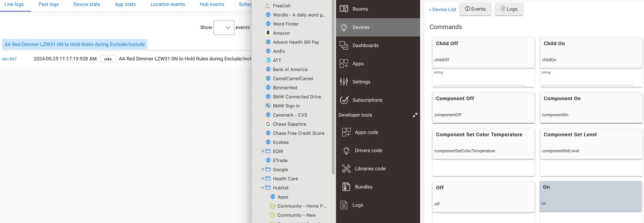Open Rooms from the sidebar icon
The height and width of the screenshot is (223, 644).
point(344,9)
